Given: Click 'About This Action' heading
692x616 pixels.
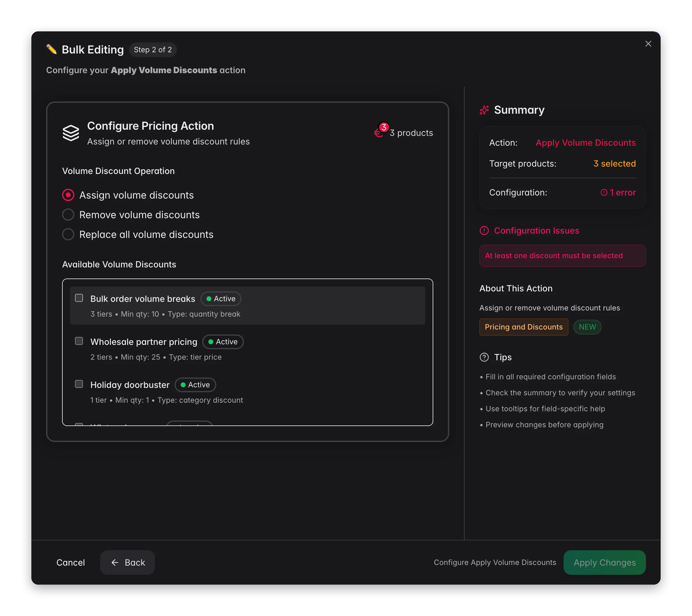Looking at the screenshot, I should [516, 288].
